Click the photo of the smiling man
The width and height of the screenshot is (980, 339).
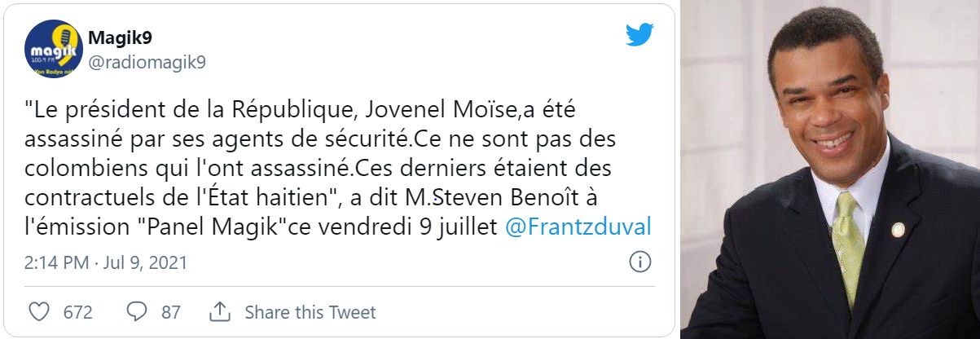pos(829,169)
